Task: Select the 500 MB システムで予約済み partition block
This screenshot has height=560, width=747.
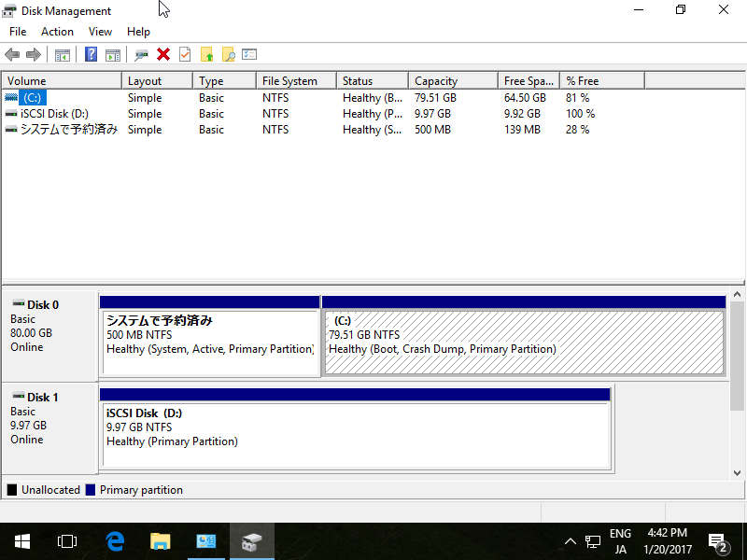Action: pos(209,336)
